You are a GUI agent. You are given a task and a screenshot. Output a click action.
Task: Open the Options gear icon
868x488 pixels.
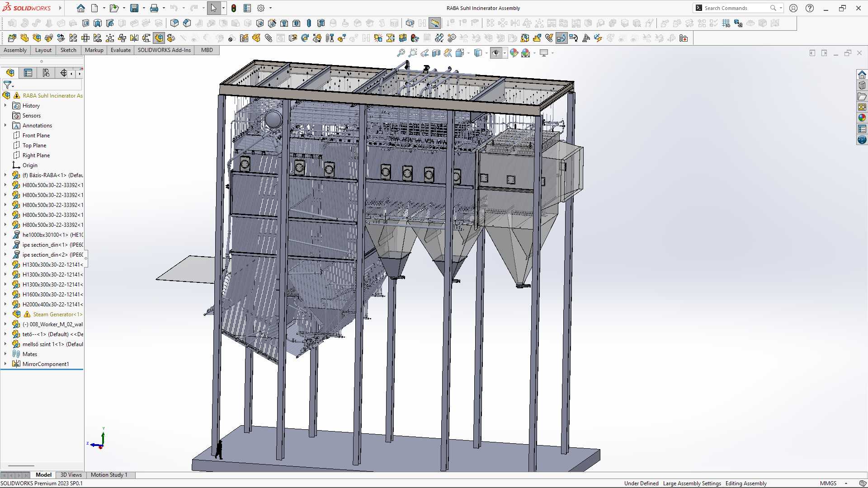261,8
